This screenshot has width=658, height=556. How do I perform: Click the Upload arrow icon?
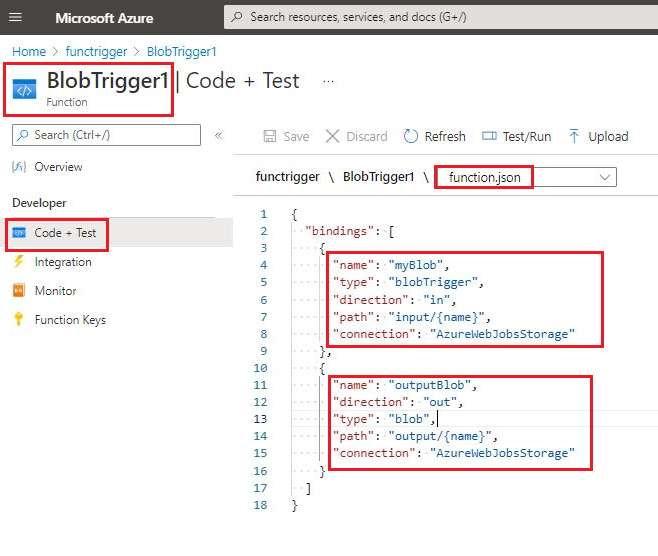click(574, 136)
